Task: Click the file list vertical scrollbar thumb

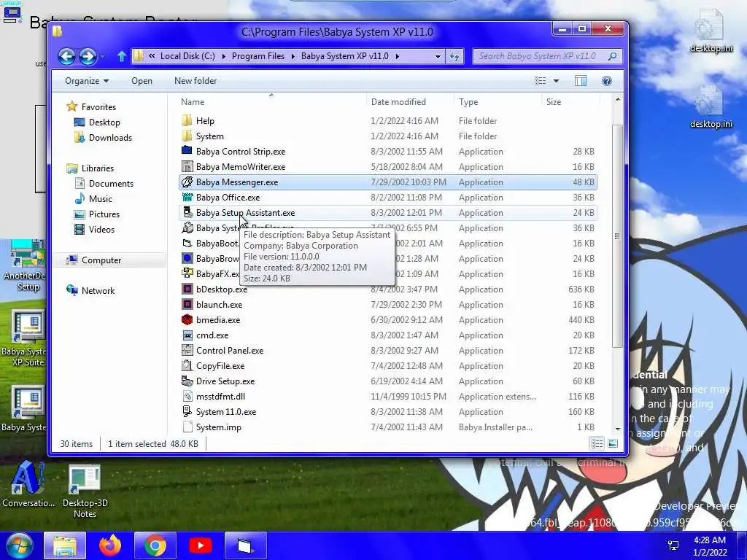Action: [617, 236]
